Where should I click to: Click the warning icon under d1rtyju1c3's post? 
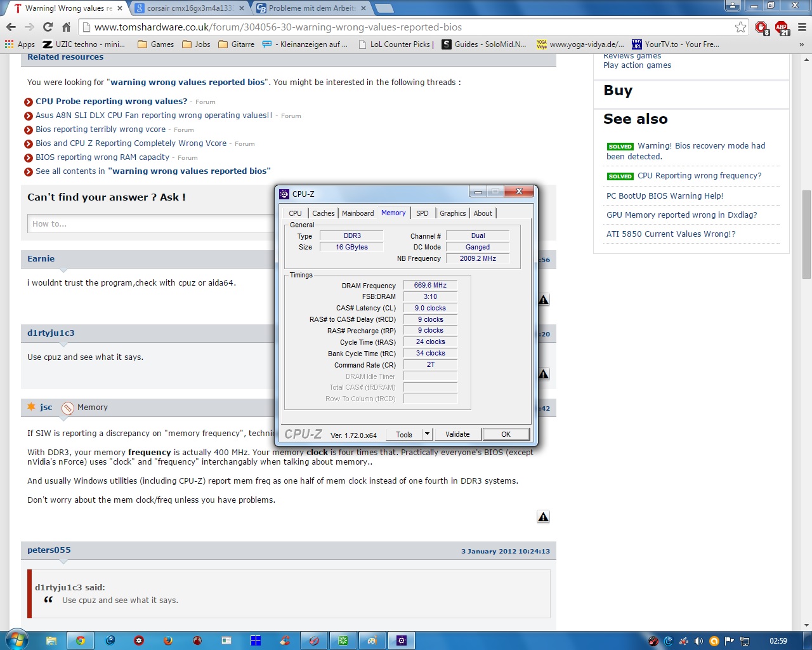544,374
